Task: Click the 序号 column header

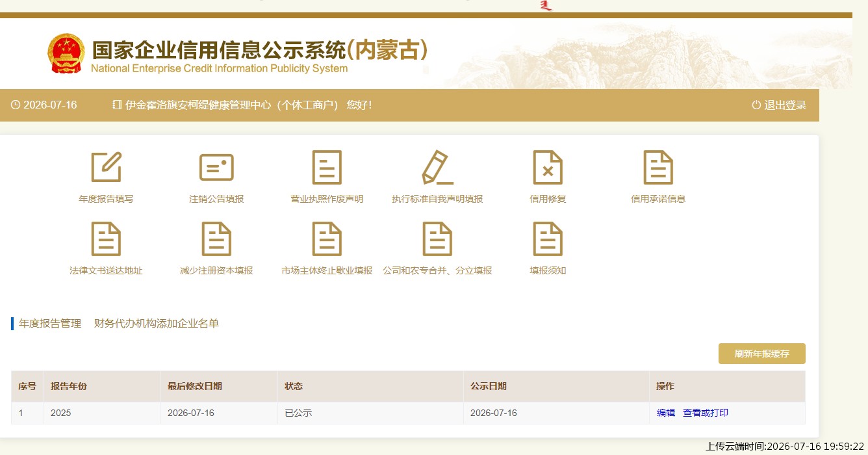Action: coord(27,386)
